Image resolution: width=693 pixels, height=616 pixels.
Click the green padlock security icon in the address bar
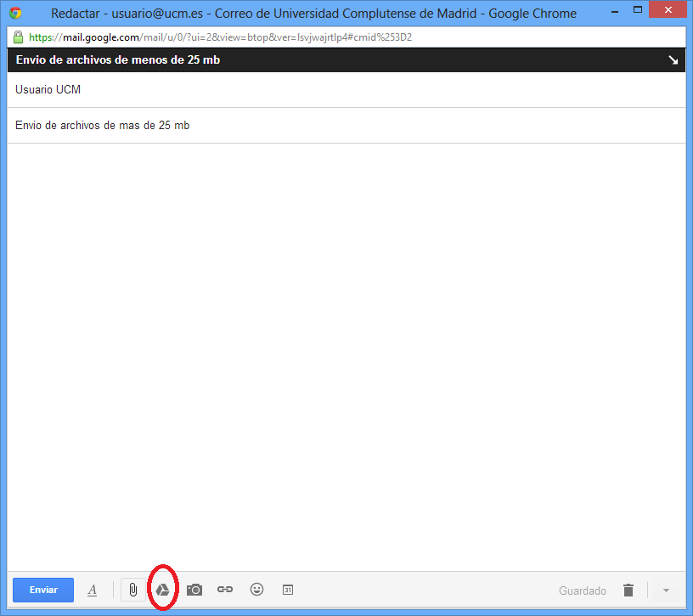(18, 37)
